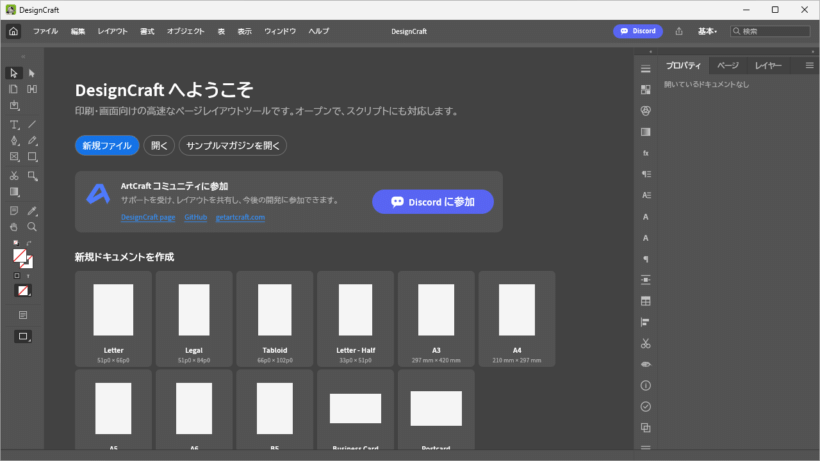Select the Rectangle Frame tool
This screenshot has width=820, height=461.
pyautogui.click(x=14, y=157)
